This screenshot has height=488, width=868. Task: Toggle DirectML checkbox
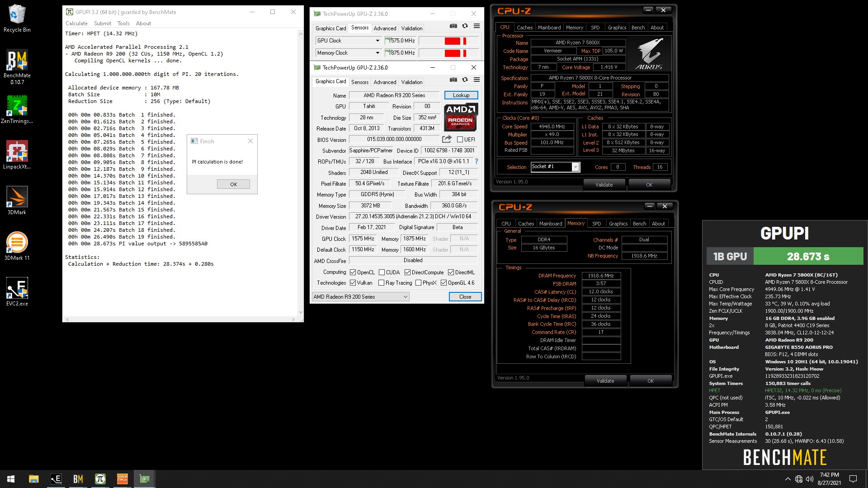pos(451,272)
